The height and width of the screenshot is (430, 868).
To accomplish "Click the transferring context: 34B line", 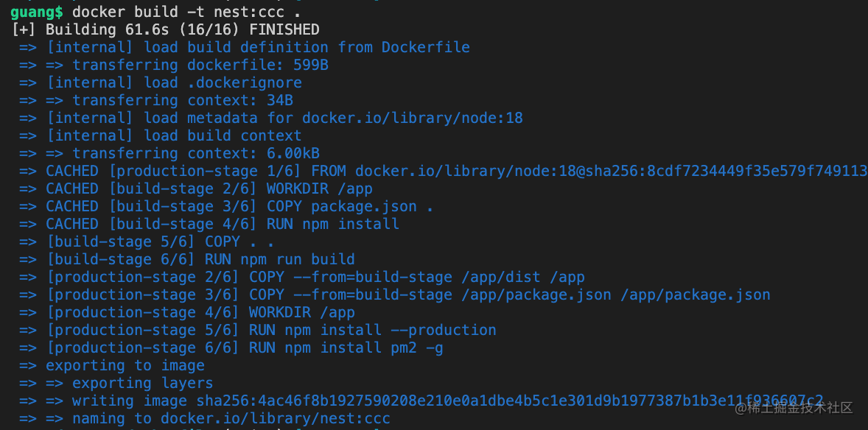I will pos(156,100).
